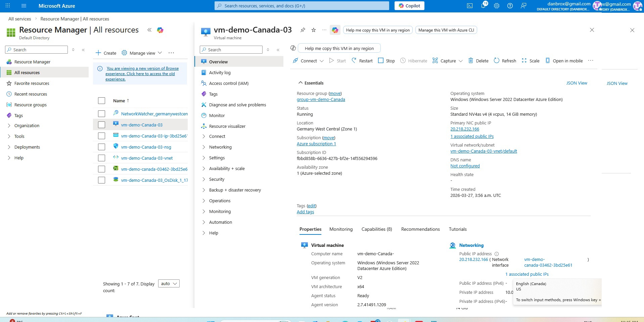644x322 pixels.
Task: Open group-vm-demo-Canada resource group link
Action: click(x=321, y=99)
